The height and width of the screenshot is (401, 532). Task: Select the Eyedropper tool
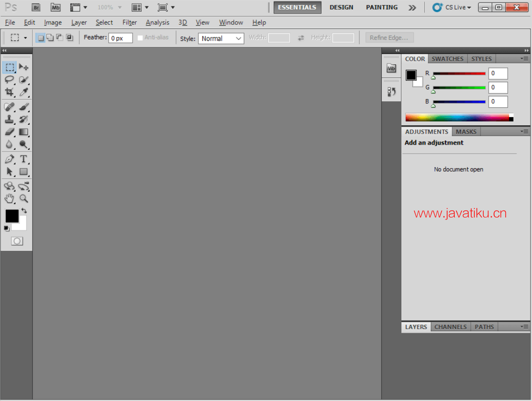(x=23, y=92)
